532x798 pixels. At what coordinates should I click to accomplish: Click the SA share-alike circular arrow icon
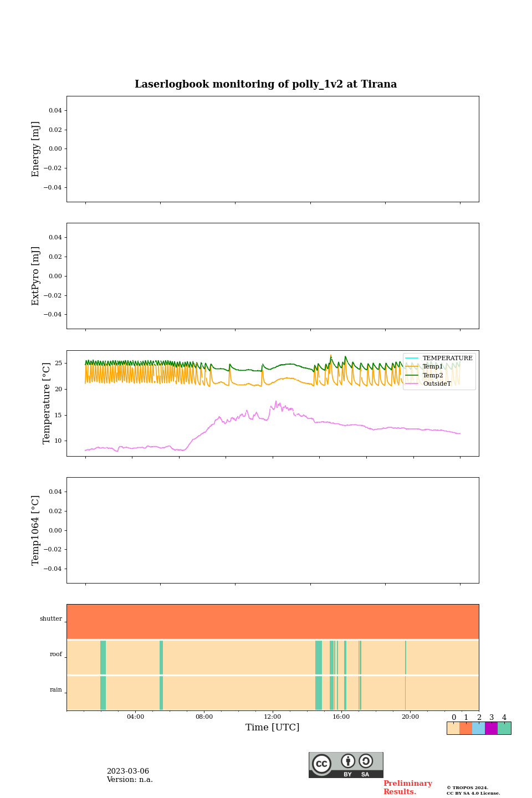coord(366,761)
